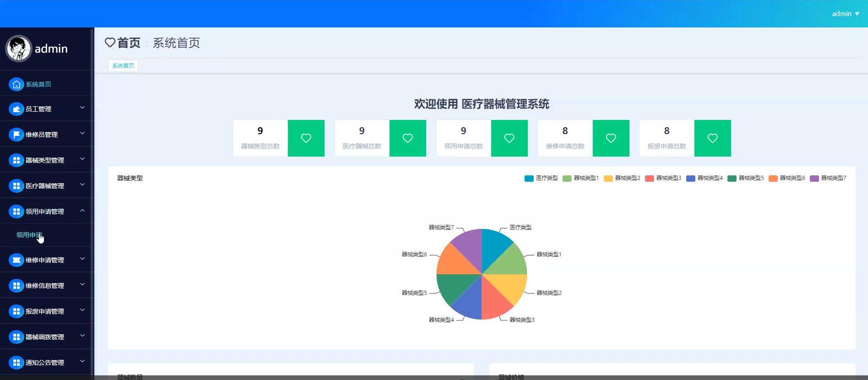Expand the 员工管理 menu chevron

tap(82, 108)
